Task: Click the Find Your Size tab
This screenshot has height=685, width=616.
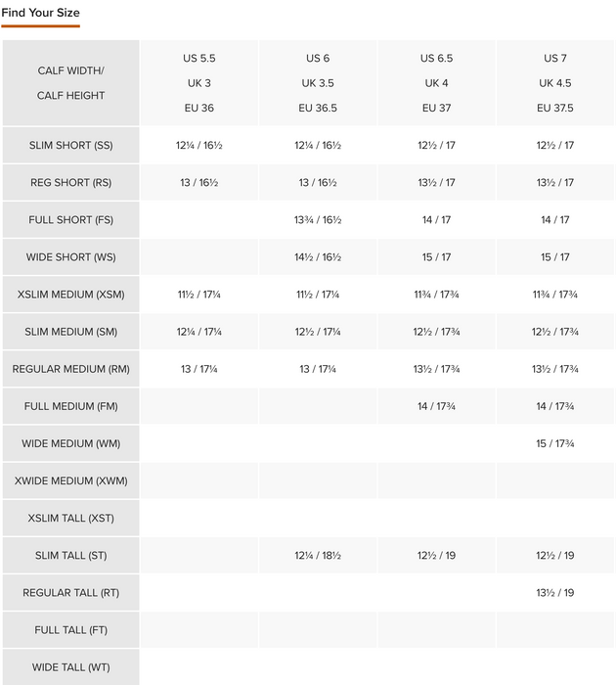Action: tap(41, 13)
